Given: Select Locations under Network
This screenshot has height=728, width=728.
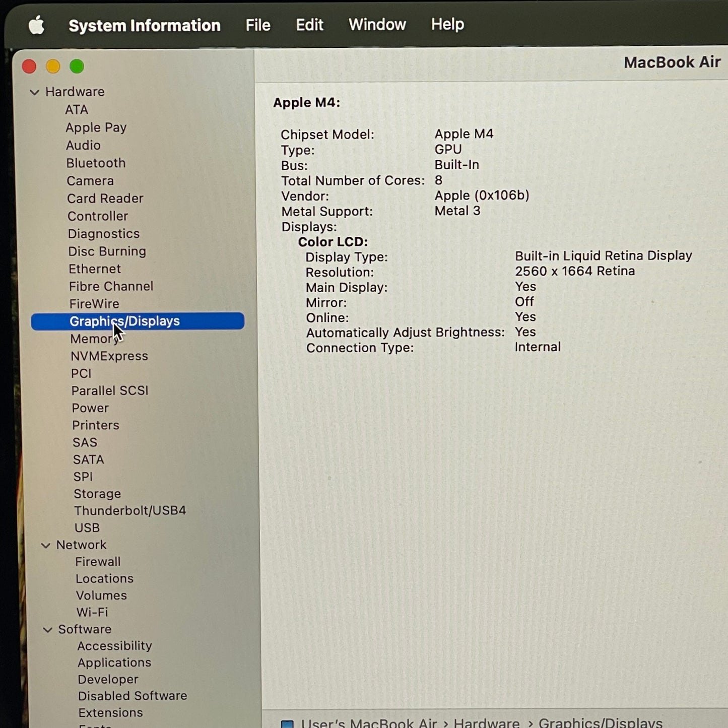Looking at the screenshot, I should tap(104, 579).
